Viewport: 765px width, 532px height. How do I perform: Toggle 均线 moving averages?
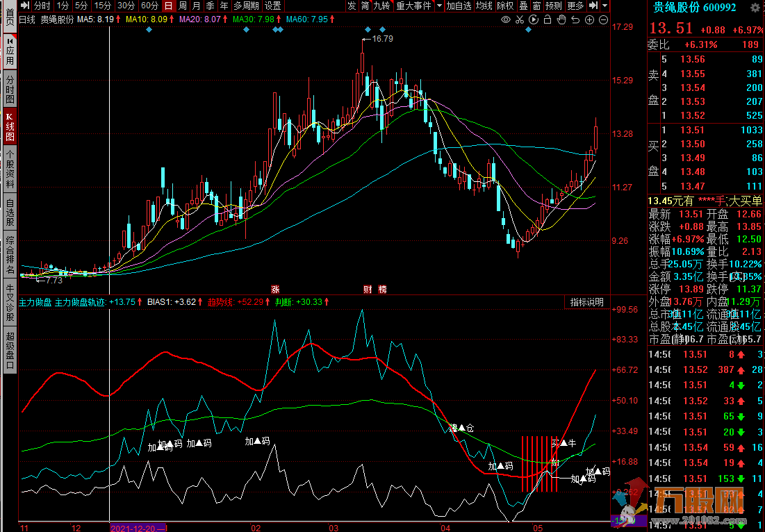click(x=484, y=6)
